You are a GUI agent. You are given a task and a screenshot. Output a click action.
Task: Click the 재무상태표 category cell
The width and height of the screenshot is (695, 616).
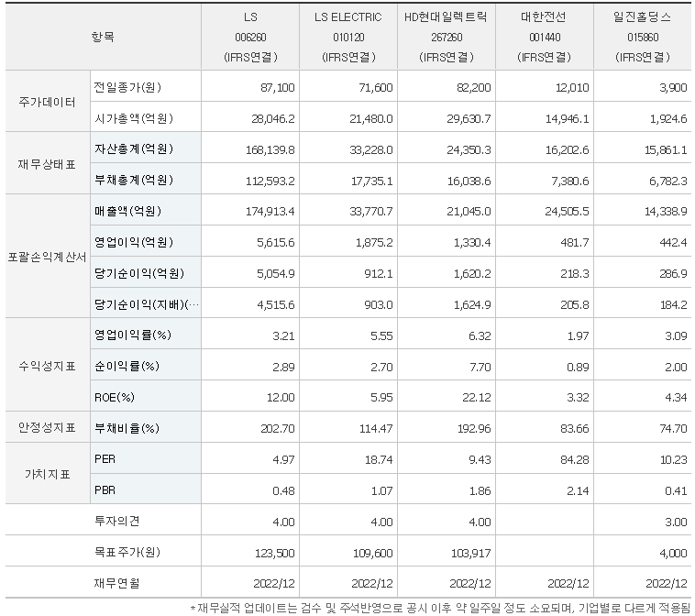point(48,164)
